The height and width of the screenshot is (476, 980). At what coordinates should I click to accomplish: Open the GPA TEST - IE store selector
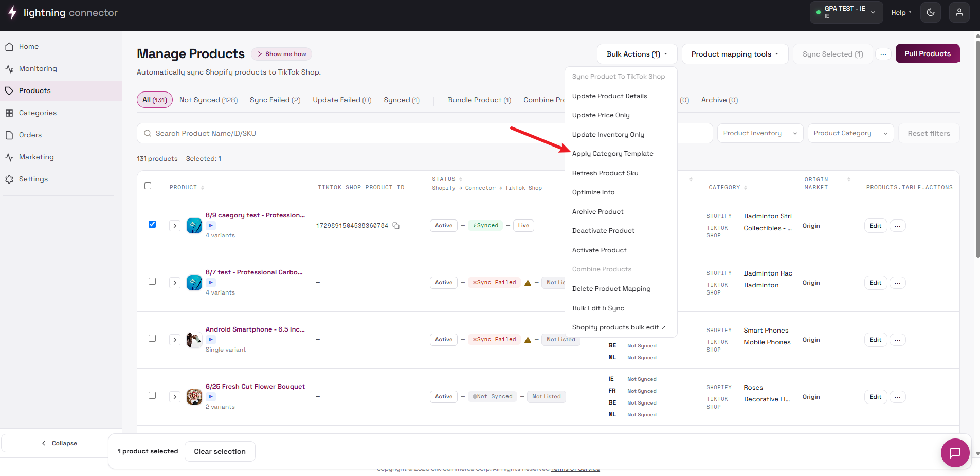[846, 12]
